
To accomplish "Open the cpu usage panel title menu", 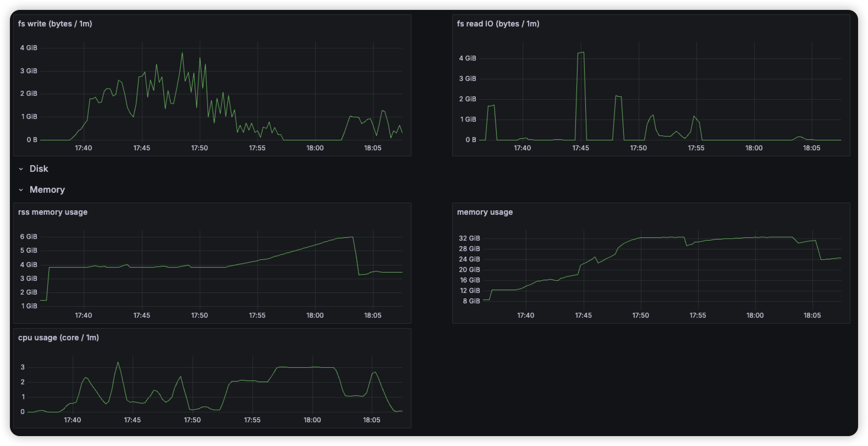I will click(x=58, y=338).
